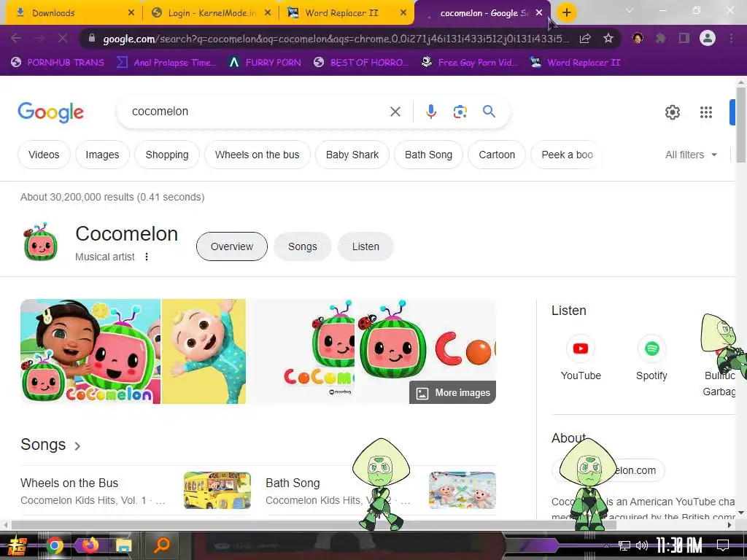Open Spotify listen option

pyautogui.click(x=651, y=358)
